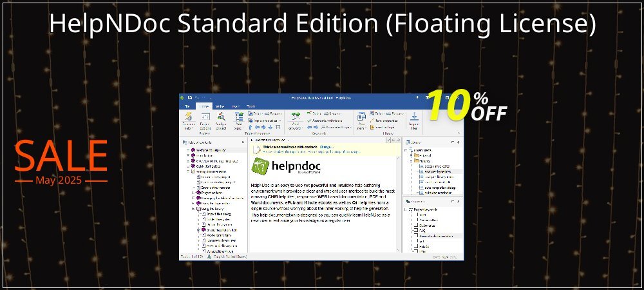This screenshot has height=290, width=644.
Task: Delete topic in Table of contents group
Action: 254,114
